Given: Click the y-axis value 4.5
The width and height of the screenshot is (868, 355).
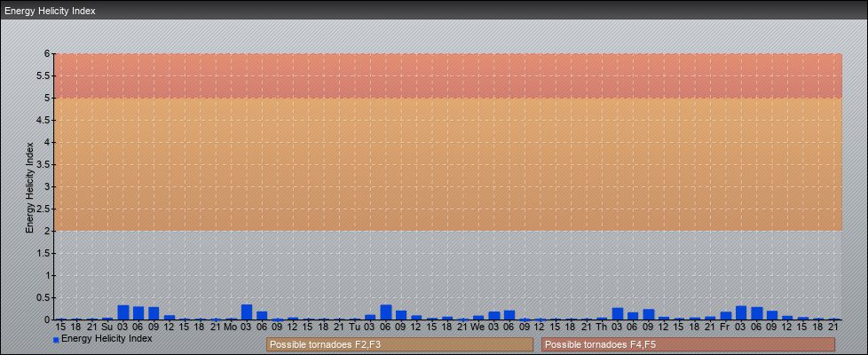Looking at the screenshot, I should click(43, 120).
